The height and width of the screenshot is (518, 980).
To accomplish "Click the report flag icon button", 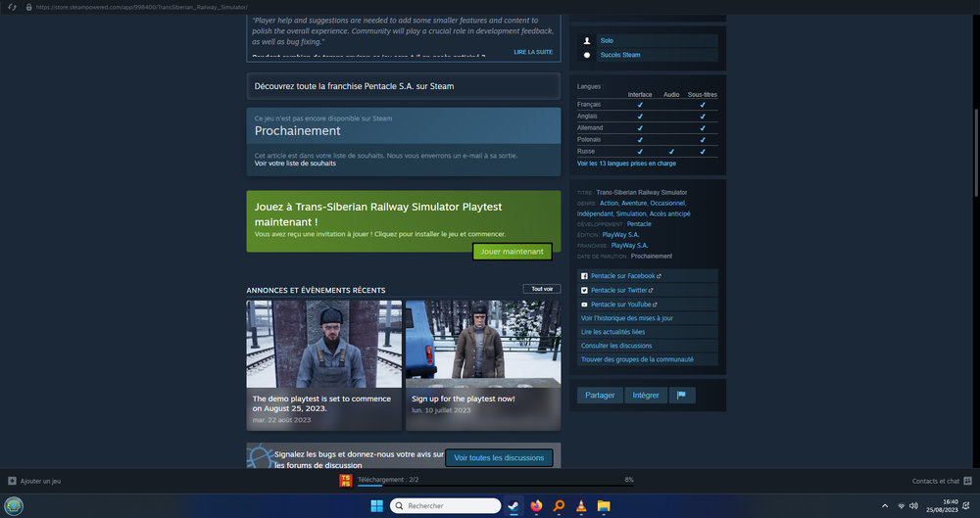I will pos(682,395).
